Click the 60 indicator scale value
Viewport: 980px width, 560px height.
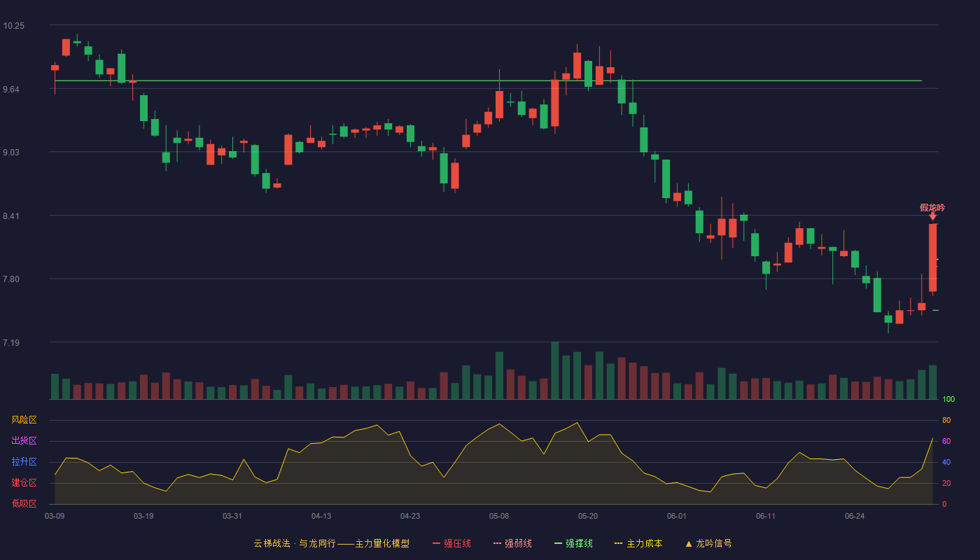tap(946, 441)
